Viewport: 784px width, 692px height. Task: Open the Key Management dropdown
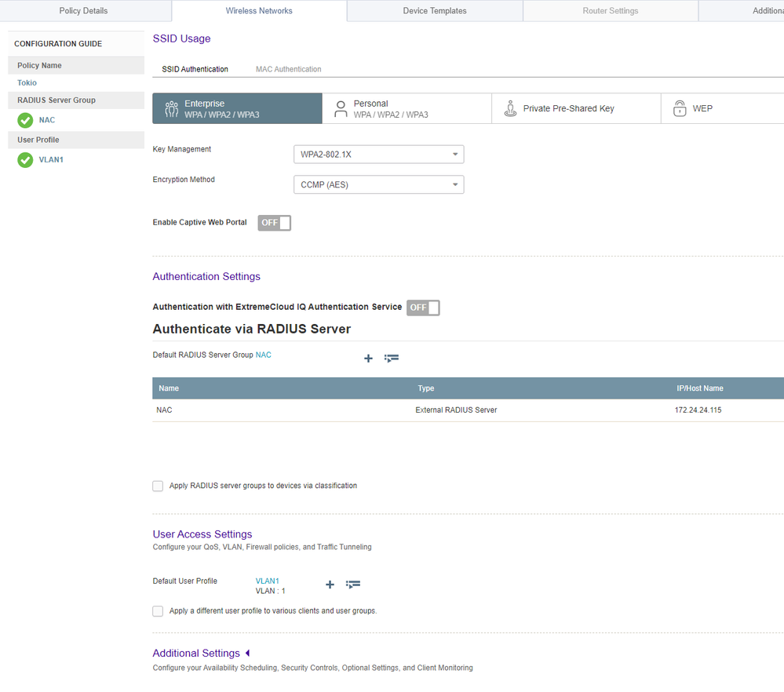coord(378,155)
